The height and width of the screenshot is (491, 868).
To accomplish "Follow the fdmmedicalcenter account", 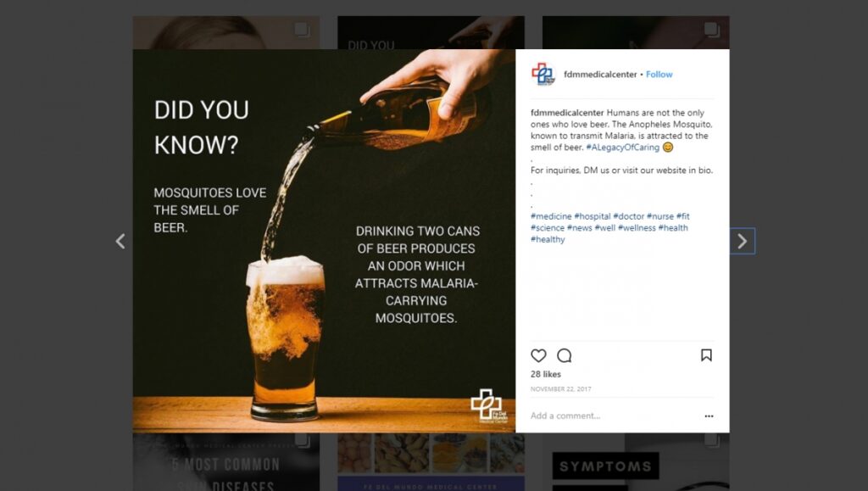I will point(659,74).
